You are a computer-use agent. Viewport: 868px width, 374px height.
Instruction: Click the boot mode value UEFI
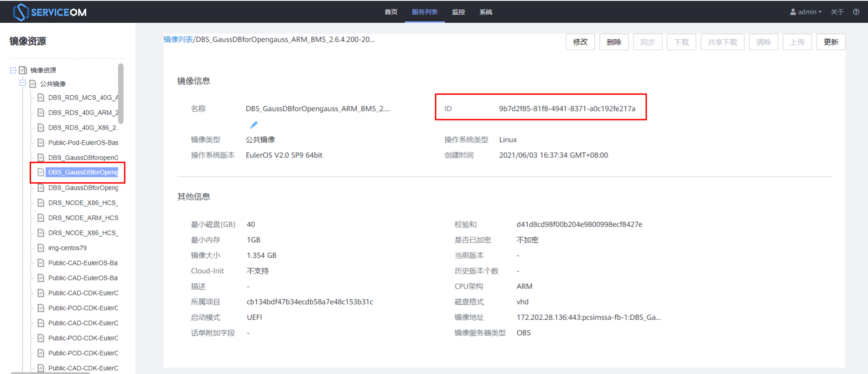tap(254, 317)
